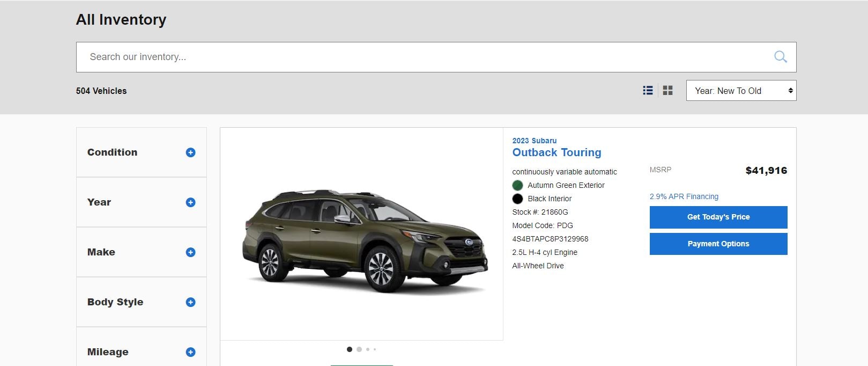Expand the Body Style filter plus icon
The image size is (868, 366).
pyautogui.click(x=190, y=302)
